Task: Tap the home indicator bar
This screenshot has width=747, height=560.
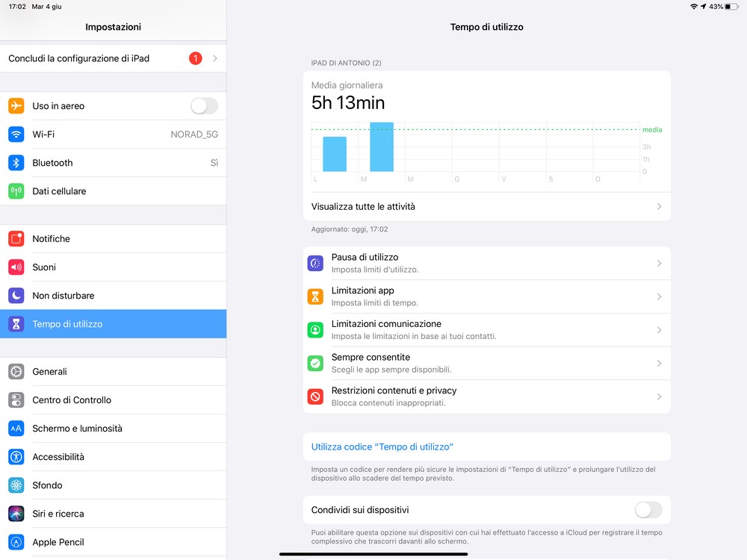Action: (373, 554)
